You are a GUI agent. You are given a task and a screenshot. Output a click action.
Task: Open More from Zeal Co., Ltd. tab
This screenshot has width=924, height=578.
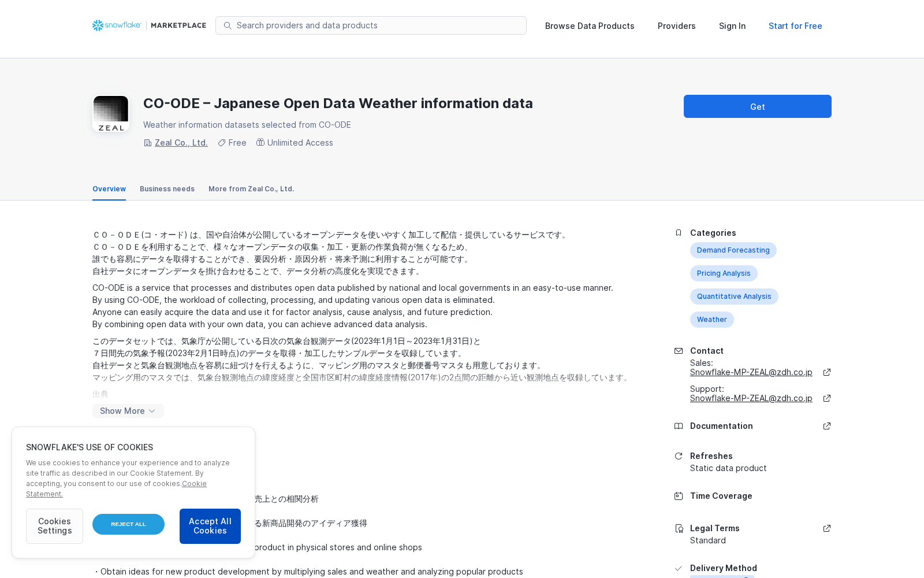[251, 189]
